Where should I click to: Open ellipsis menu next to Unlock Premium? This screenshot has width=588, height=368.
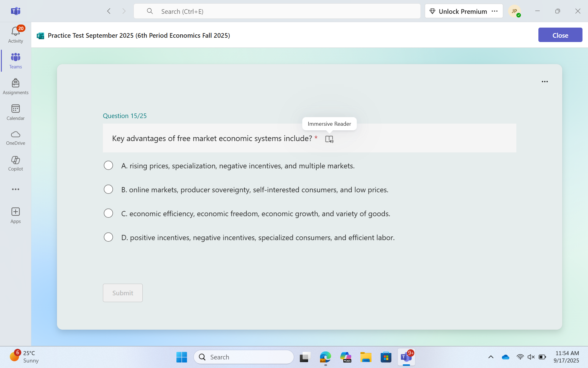tap(495, 11)
